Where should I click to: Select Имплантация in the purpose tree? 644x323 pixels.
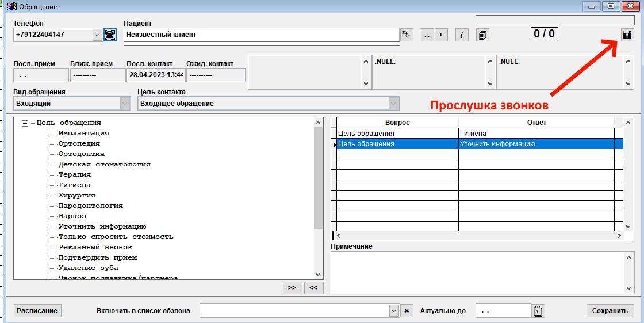(83, 133)
